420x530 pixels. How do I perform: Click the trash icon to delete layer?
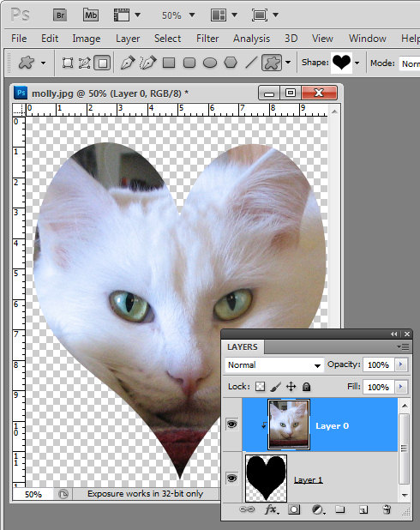click(x=387, y=509)
